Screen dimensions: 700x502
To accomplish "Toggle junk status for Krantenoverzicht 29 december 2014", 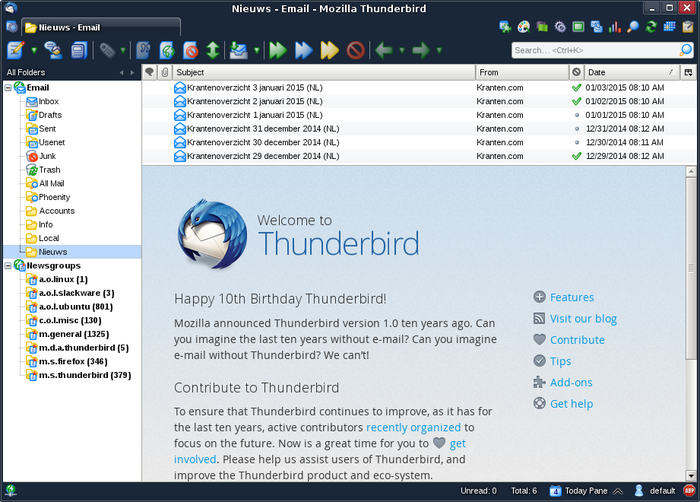I will click(576, 156).
